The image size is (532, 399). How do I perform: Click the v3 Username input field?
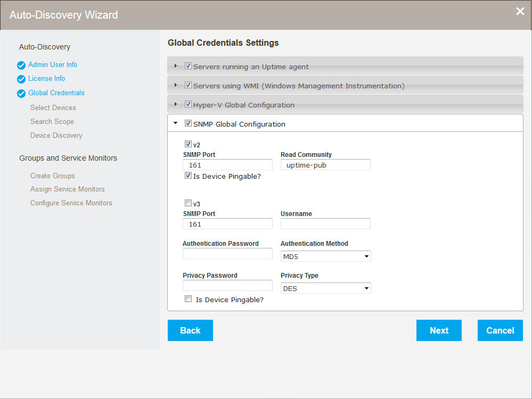[325, 224]
